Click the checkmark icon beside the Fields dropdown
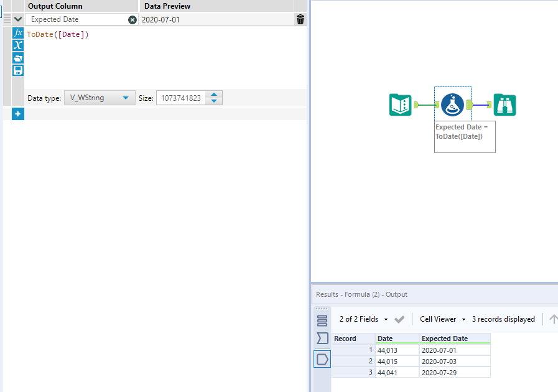This screenshot has height=392, width=558. pos(399,319)
